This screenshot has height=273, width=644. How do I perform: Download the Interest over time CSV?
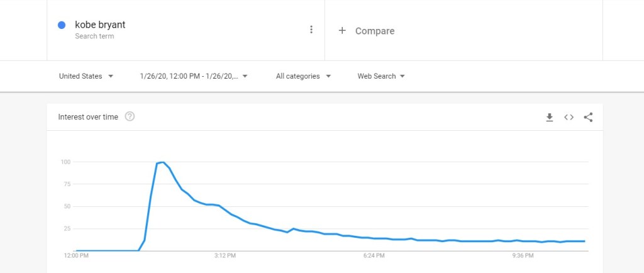click(x=549, y=117)
